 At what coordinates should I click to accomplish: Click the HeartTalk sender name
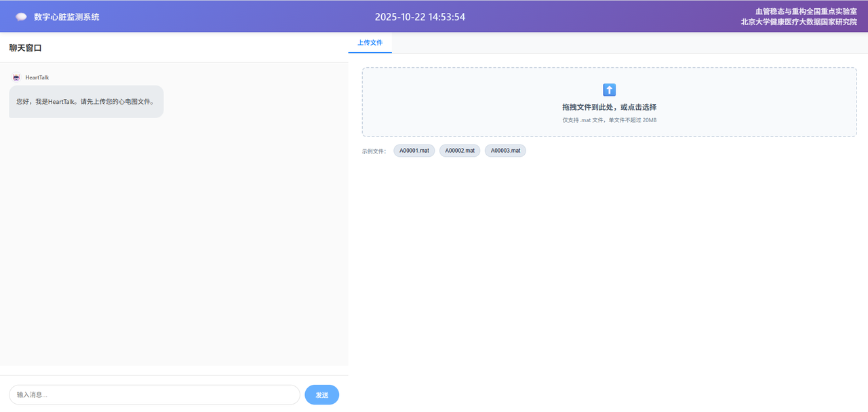(37, 77)
